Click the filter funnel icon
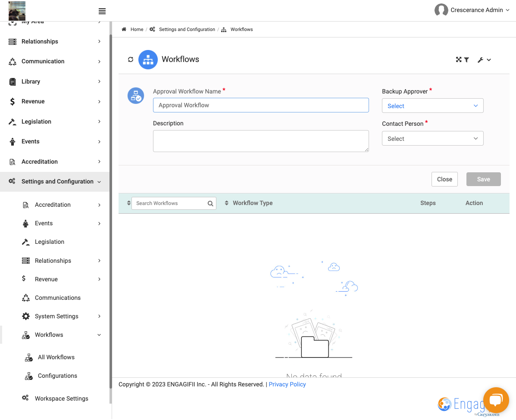The image size is (516, 420). pyautogui.click(x=466, y=60)
